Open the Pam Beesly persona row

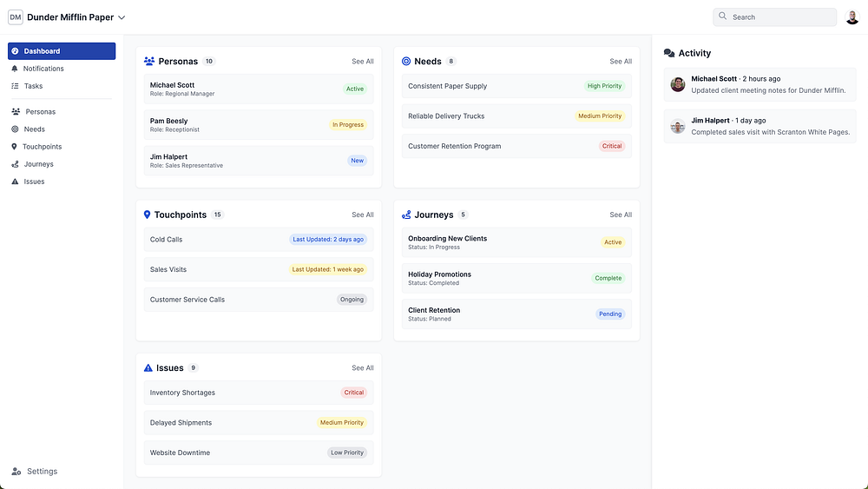259,124
